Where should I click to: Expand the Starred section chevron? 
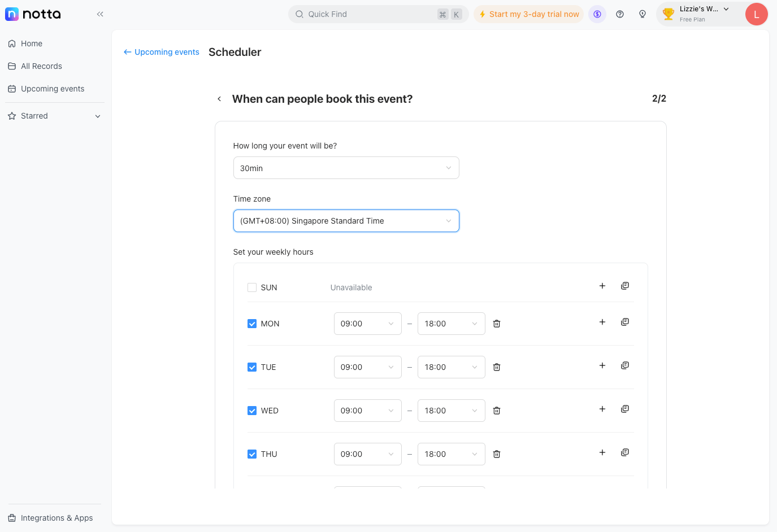pos(98,116)
